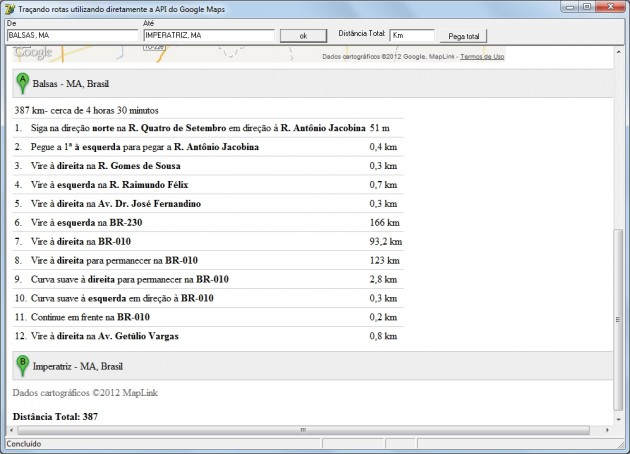
Task: Click the application icon in title bar
Action: 10,9
